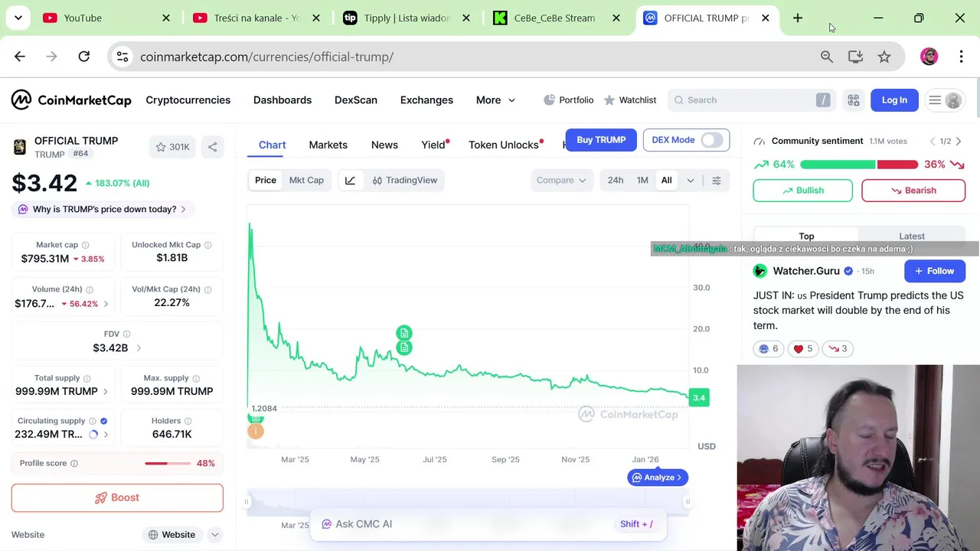This screenshot has width=980, height=551.
Task: Select 1M time range
Action: (642, 181)
